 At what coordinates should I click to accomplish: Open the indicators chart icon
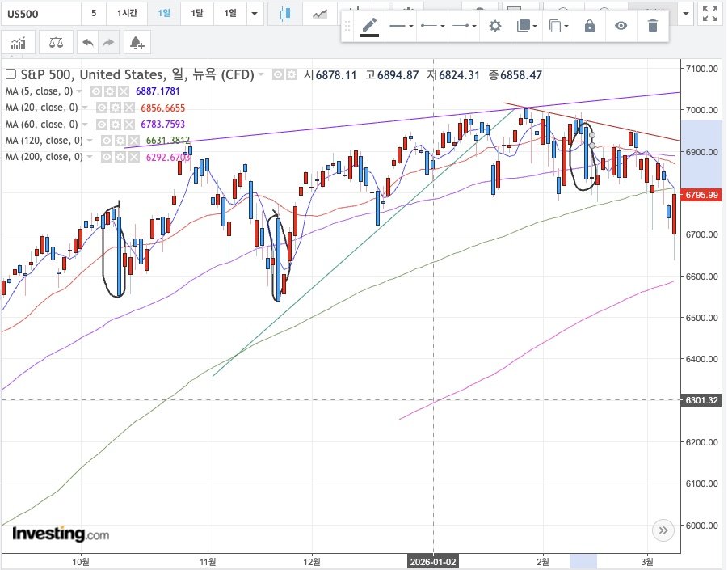tap(18, 43)
